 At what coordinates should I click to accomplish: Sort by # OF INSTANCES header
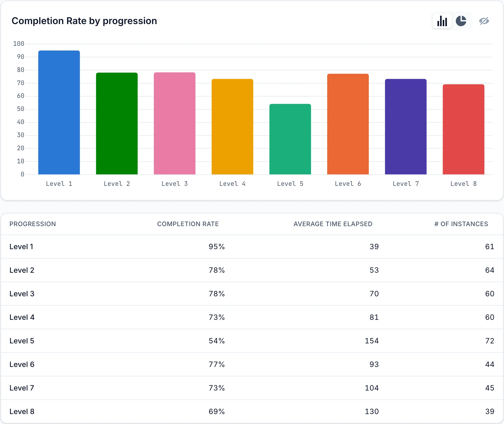pyautogui.click(x=461, y=224)
